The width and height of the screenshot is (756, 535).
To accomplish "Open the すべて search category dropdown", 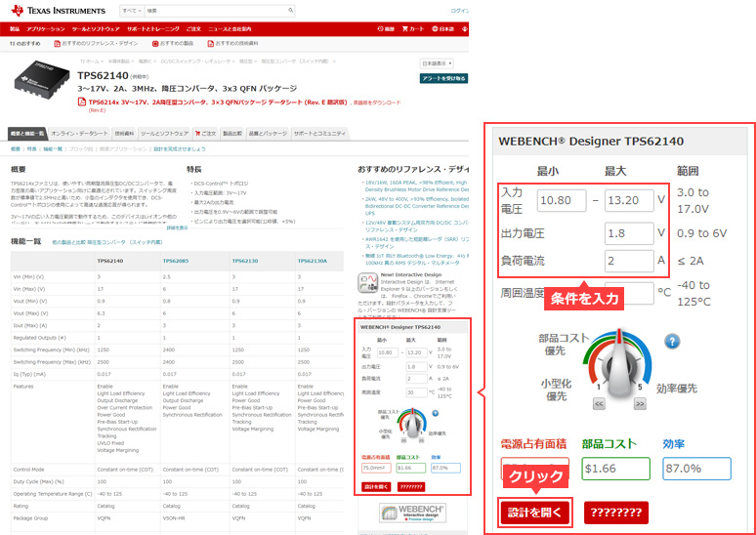I will (132, 10).
